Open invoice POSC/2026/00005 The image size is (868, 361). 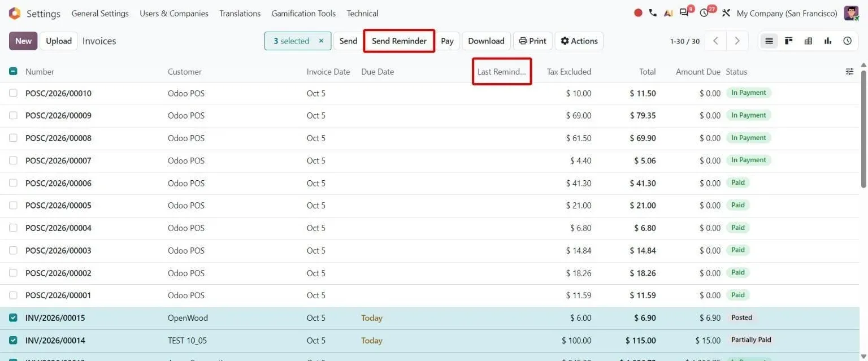[x=58, y=205]
